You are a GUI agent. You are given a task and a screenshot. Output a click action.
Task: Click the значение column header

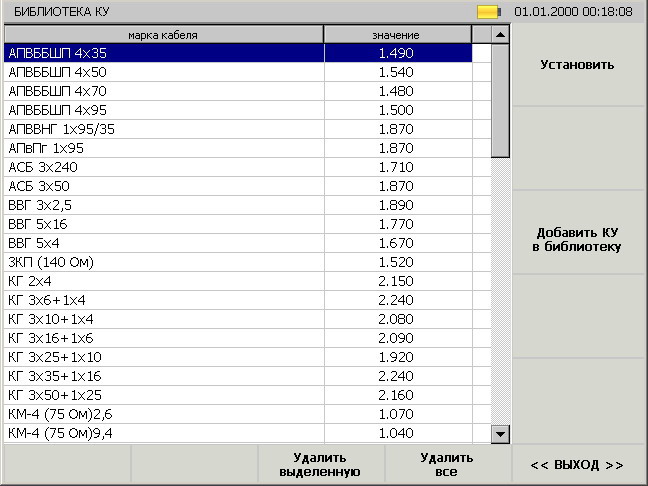tap(397, 35)
